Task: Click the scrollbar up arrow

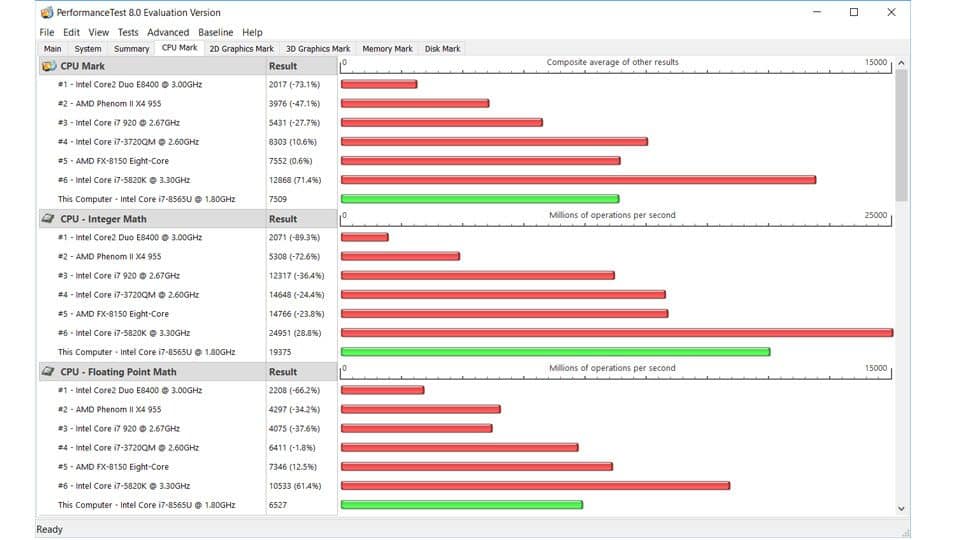Action: (x=901, y=63)
